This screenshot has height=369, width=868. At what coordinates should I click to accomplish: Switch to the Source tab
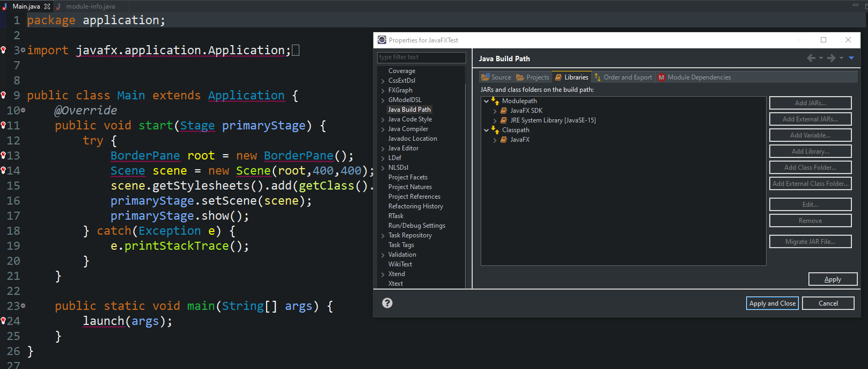(496, 77)
